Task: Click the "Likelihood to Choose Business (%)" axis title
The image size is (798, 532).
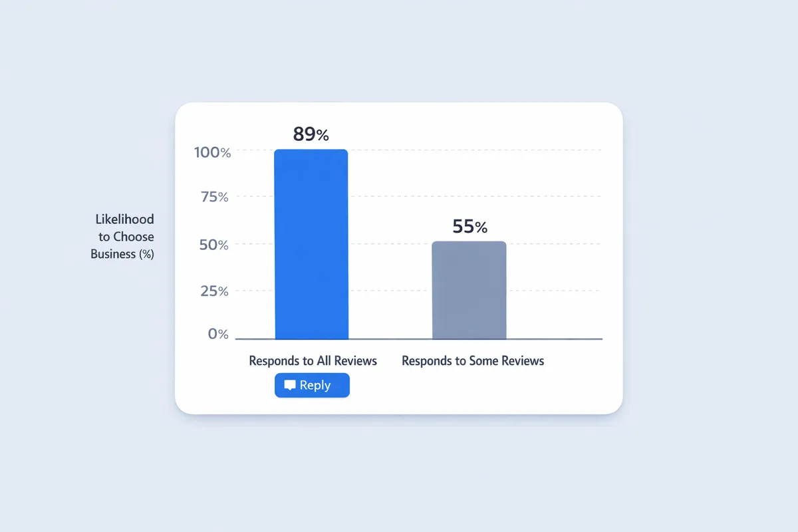Action: 123,236
